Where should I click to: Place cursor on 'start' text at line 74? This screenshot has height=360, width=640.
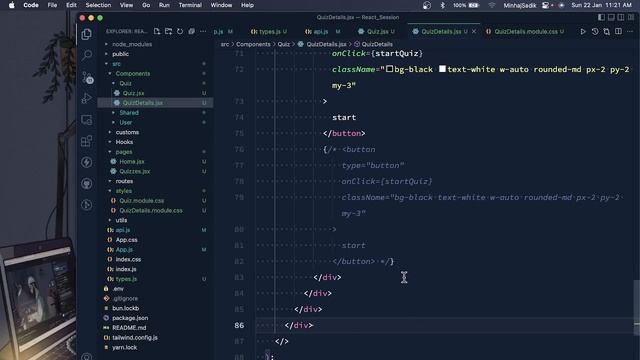coord(344,118)
